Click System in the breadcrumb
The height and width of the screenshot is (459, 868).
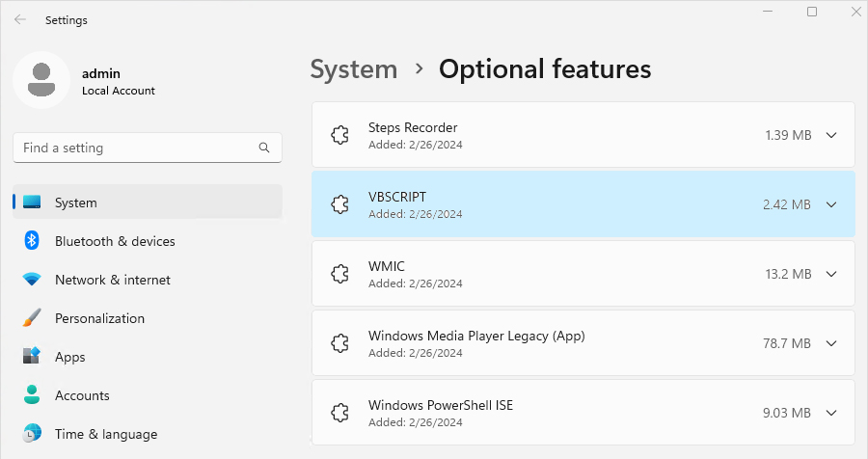(x=354, y=69)
